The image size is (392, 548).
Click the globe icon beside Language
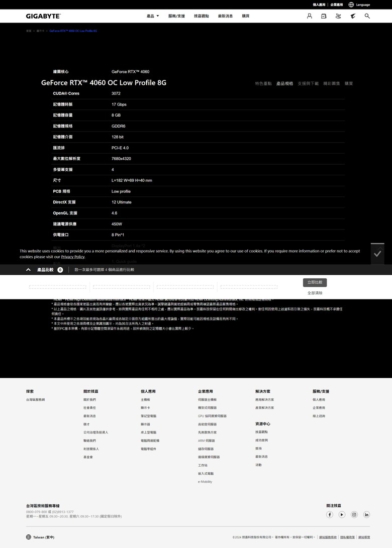(x=351, y=5)
